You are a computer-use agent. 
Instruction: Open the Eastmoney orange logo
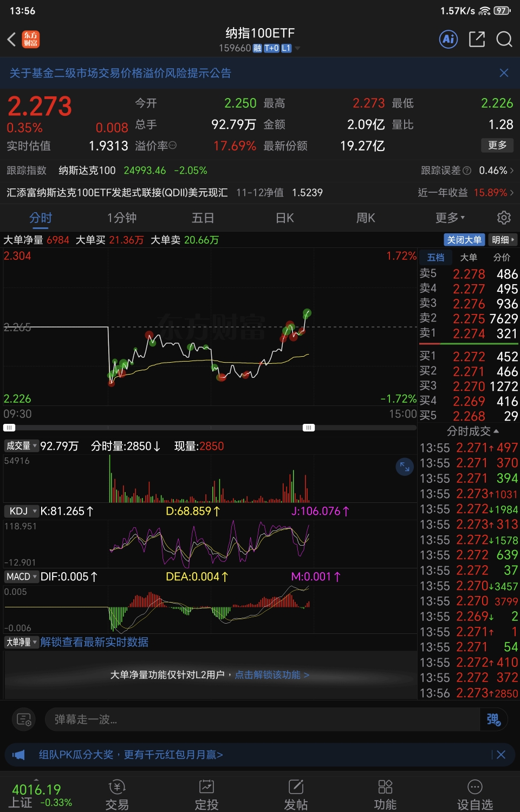pyautogui.click(x=31, y=39)
